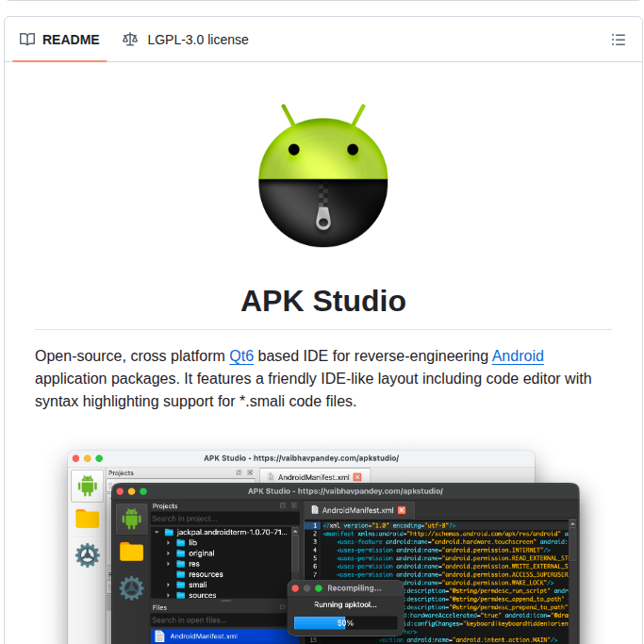Image resolution: width=644 pixels, height=644 pixels.
Task: Open the README outline list icon
Action: (x=619, y=40)
